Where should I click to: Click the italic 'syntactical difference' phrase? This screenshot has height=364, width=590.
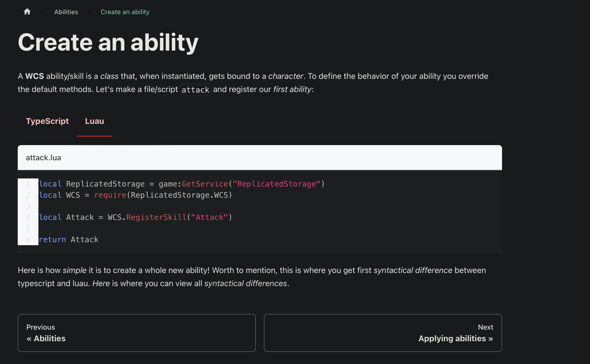[413, 270]
